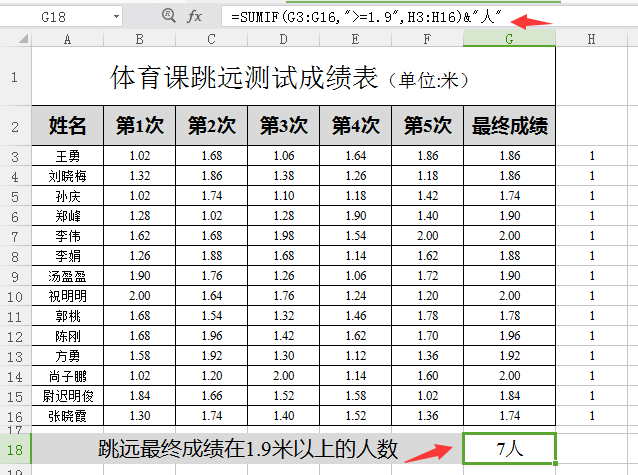638x475 pixels.
Task: Click the 第4次 header cell
Action: click(x=356, y=126)
